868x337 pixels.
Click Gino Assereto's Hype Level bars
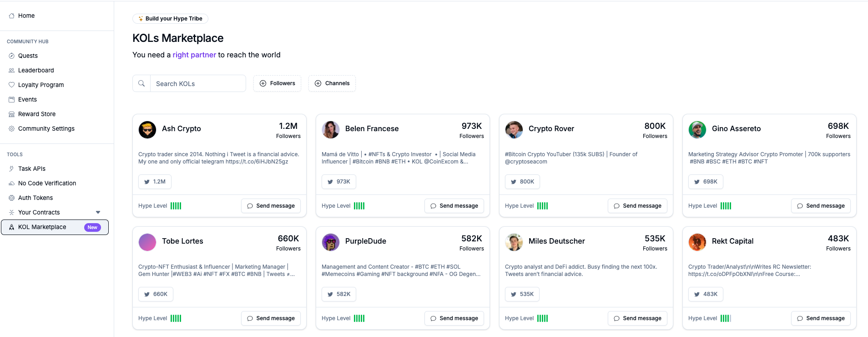click(726, 206)
